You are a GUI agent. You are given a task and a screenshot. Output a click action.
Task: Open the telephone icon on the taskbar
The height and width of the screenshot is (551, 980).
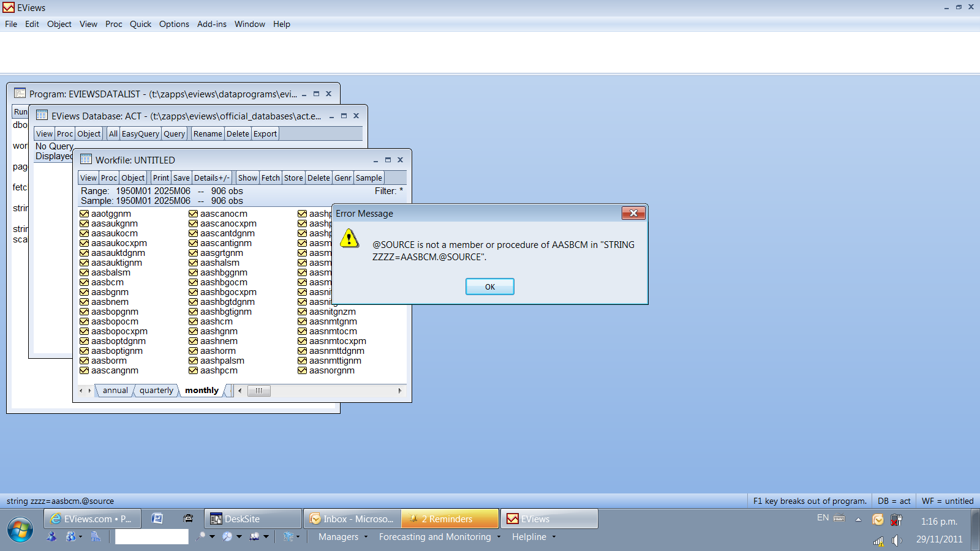(x=188, y=519)
